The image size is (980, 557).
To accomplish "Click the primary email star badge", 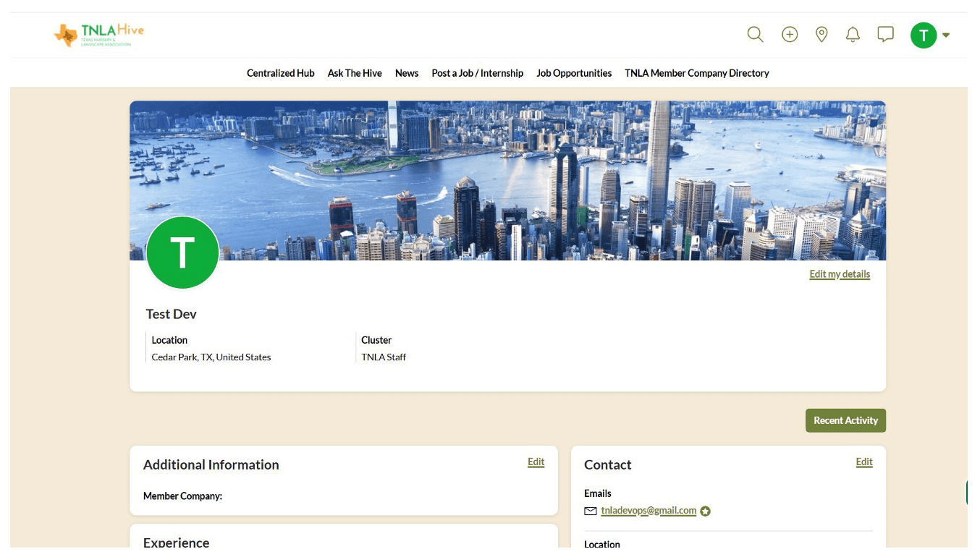I will click(x=706, y=511).
